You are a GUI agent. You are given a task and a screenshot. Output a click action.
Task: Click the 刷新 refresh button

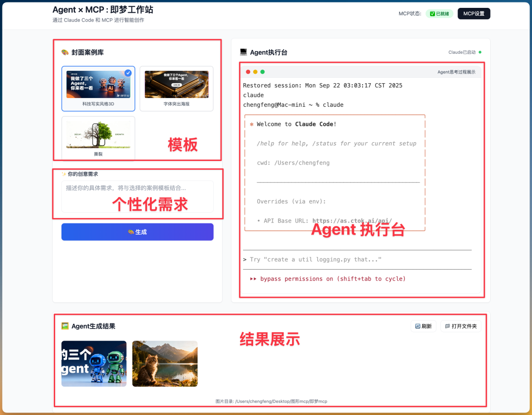[x=424, y=326]
